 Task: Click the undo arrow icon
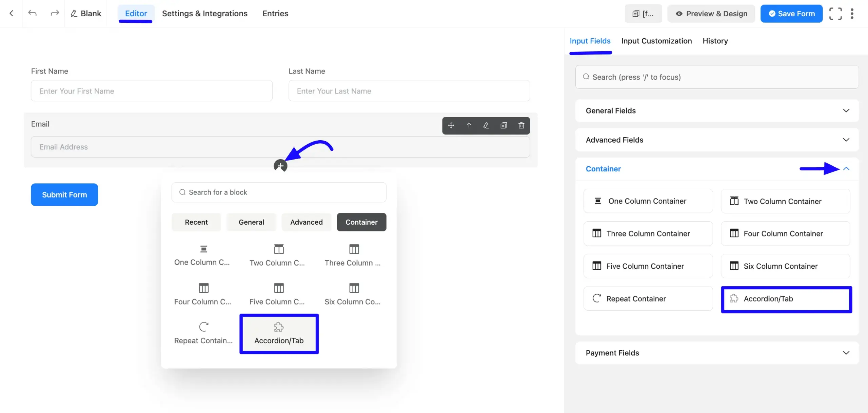click(33, 13)
